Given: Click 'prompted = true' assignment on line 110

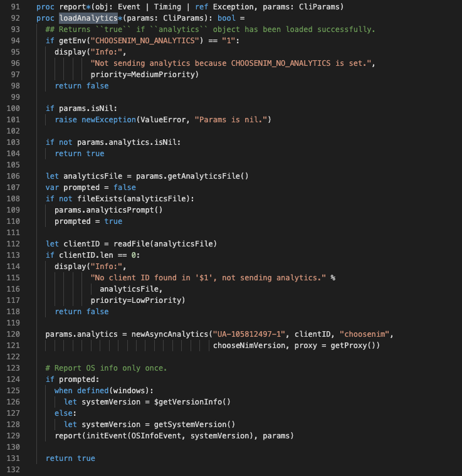Looking at the screenshot, I should (x=88, y=221).
